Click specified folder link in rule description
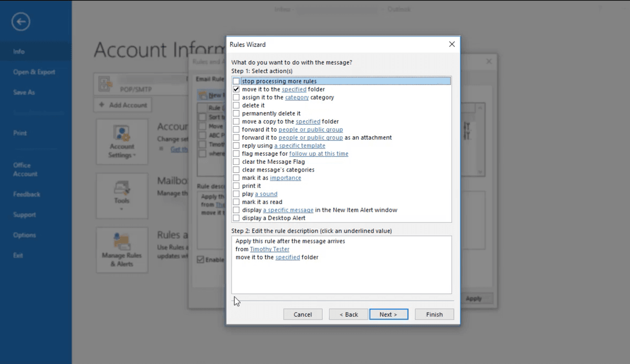The height and width of the screenshot is (364, 630). coord(287,257)
